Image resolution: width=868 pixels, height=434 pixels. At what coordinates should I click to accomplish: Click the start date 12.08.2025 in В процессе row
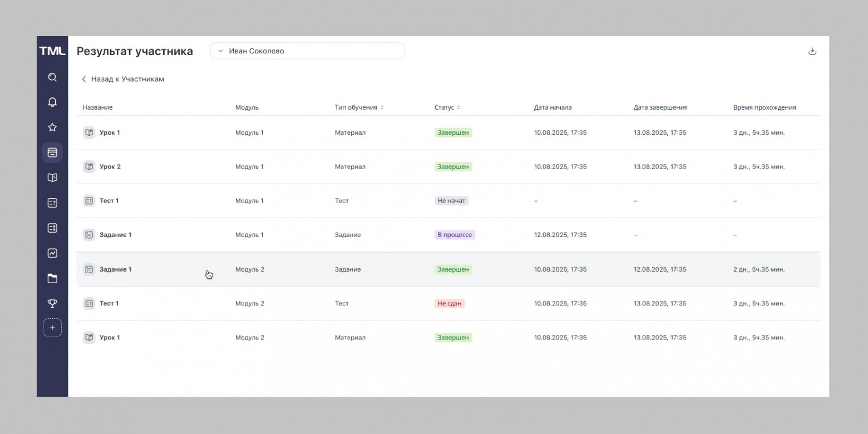point(560,235)
